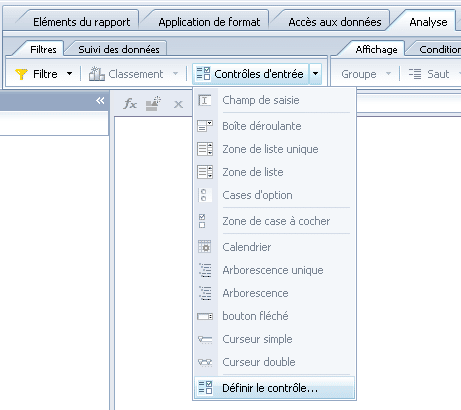
Task: Click the X cancel icon in formula bar
Action: tap(178, 105)
